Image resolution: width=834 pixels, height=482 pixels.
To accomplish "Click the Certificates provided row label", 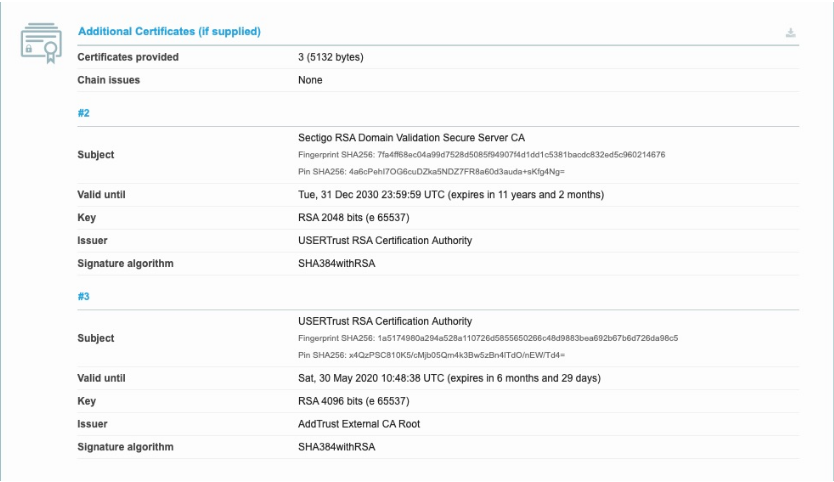I will coord(128,57).
